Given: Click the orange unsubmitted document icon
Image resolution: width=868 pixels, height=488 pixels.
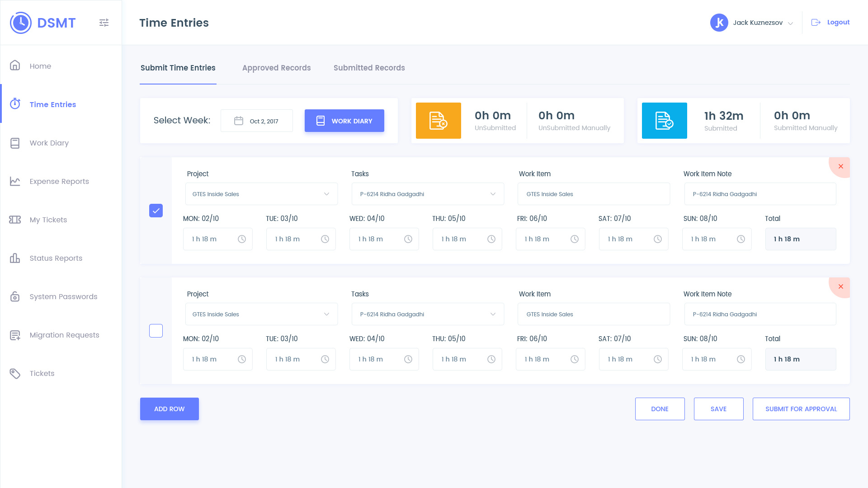Looking at the screenshot, I should (x=438, y=121).
